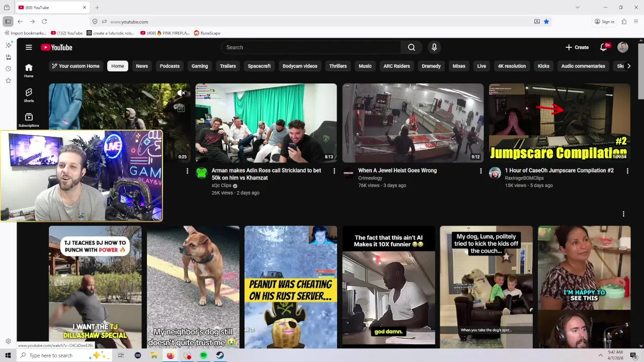Select the News category chip
The height and width of the screenshot is (362, 644).
point(142,66)
